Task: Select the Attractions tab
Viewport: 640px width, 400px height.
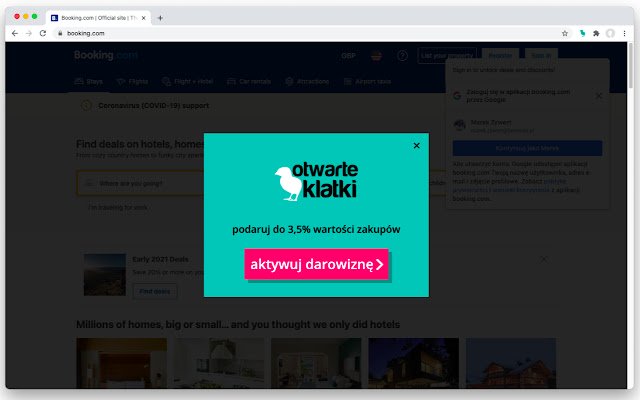Action: 307,81
